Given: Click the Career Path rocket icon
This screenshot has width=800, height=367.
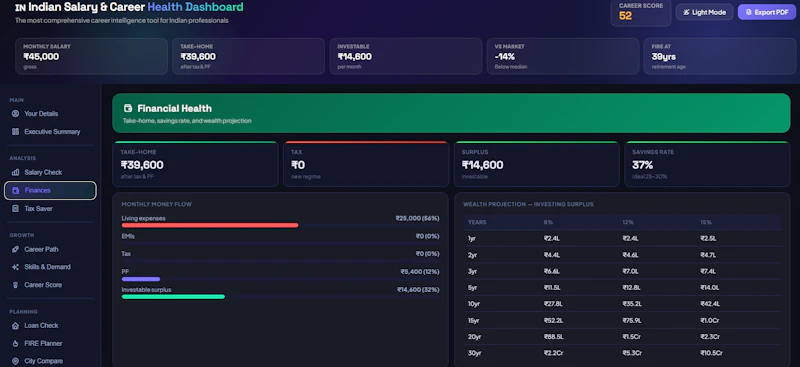Looking at the screenshot, I should pos(15,250).
